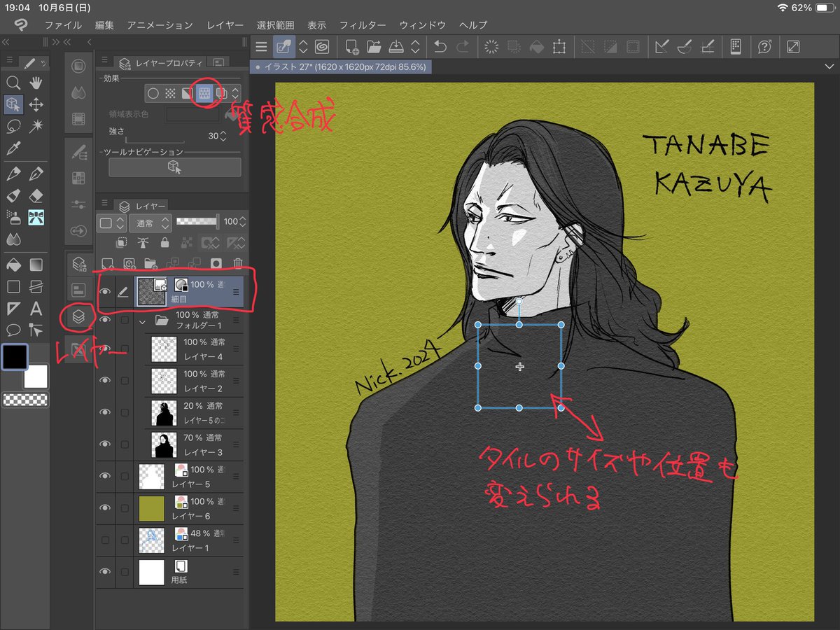
Task: Pick the Eyedropper tool
Action: pyautogui.click(x=13, y=148)
